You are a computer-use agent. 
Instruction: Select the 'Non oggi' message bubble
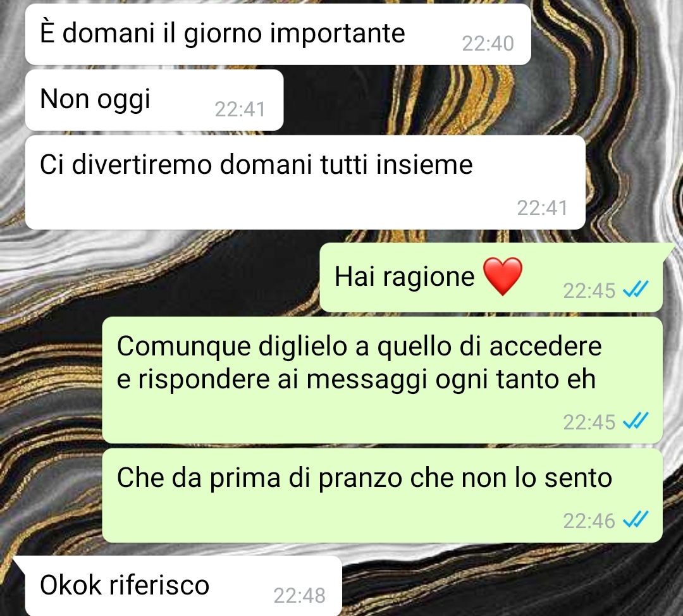(x=154, y=100)
